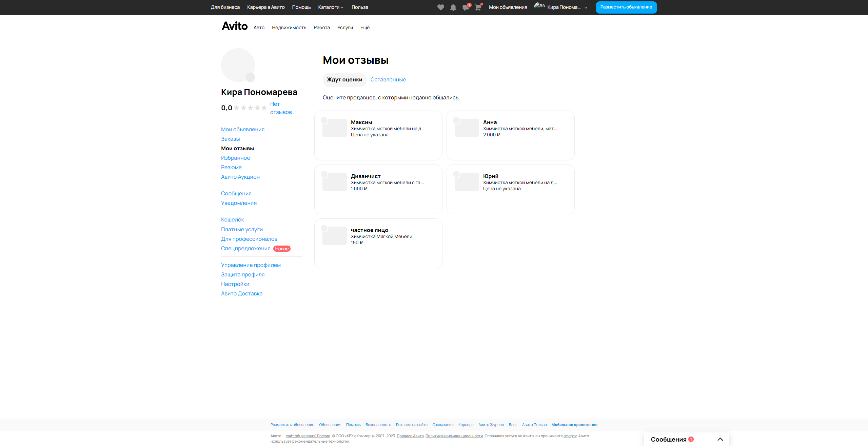Open the Избранное sidebar link

coord(235,158)
